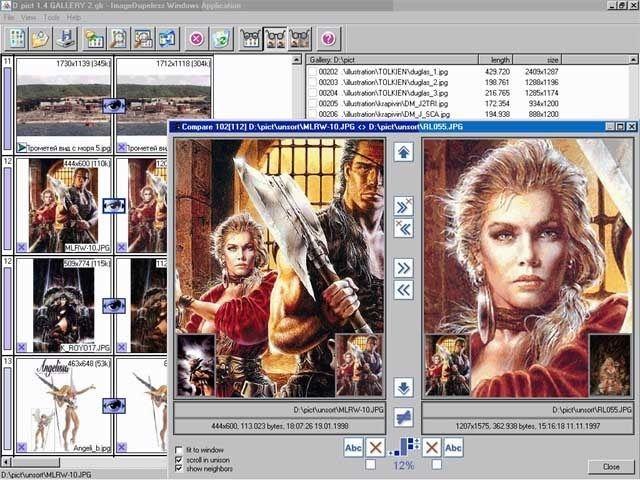Toggle the scroll in unison checkbox
Viewport: 640px width, 480px height.
coord(179,459)
